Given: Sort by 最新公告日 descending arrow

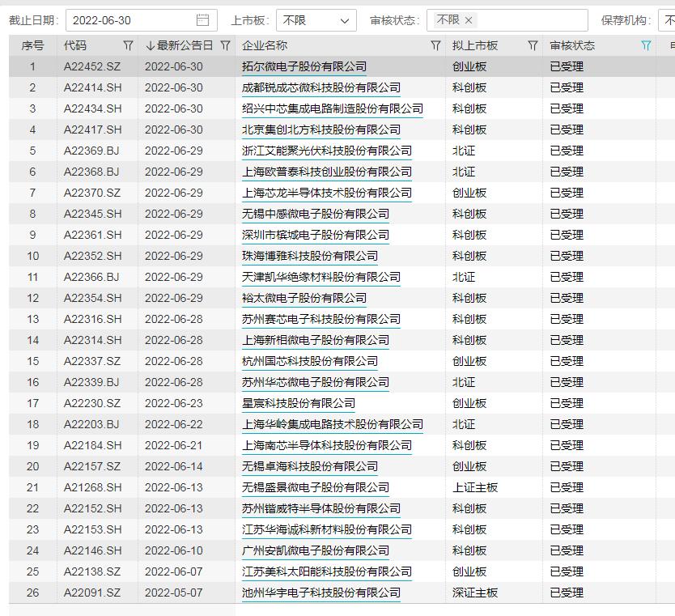Looking at the screenshot, I should click(151, 45).
